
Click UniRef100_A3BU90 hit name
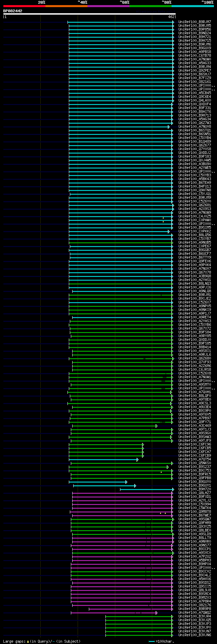pos(195,164)
